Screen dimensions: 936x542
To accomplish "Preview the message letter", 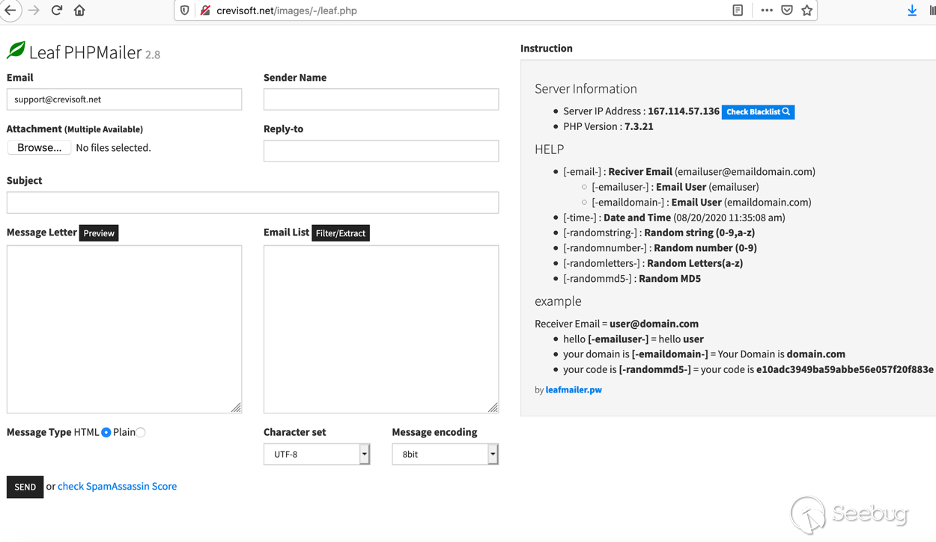I will click(x=99, y=233).
